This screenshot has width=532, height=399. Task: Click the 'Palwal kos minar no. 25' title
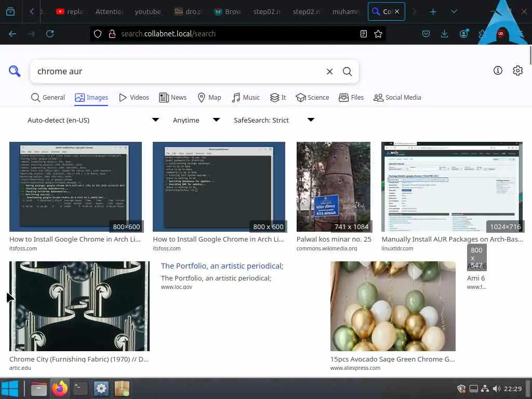[x=334, y=239]
